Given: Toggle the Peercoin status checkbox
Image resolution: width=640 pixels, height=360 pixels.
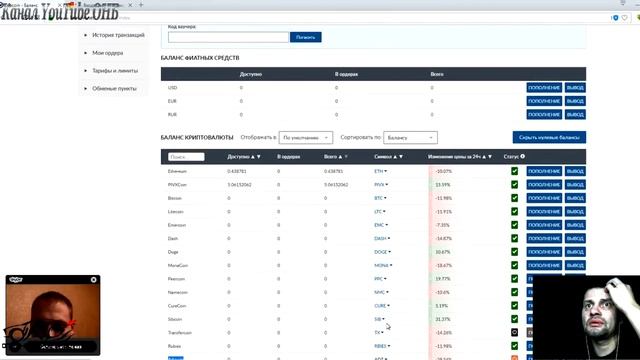Looking at the screenshot, I should [514, 279].
